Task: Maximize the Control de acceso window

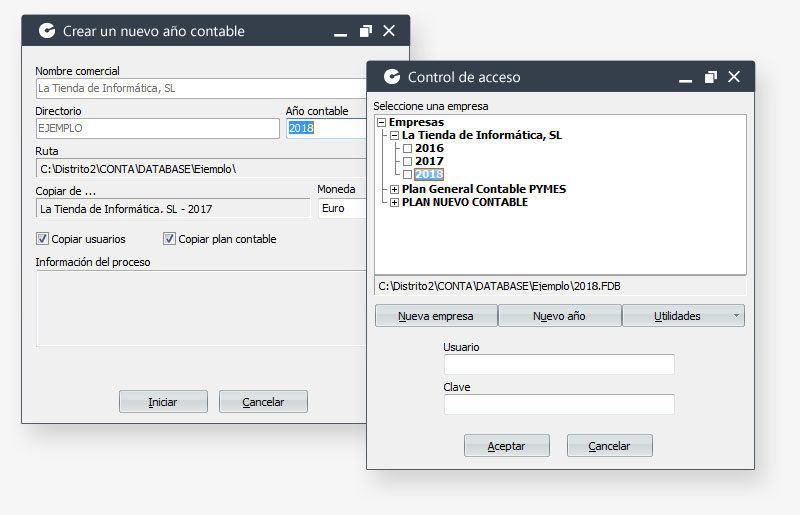Action: (711, 77)
